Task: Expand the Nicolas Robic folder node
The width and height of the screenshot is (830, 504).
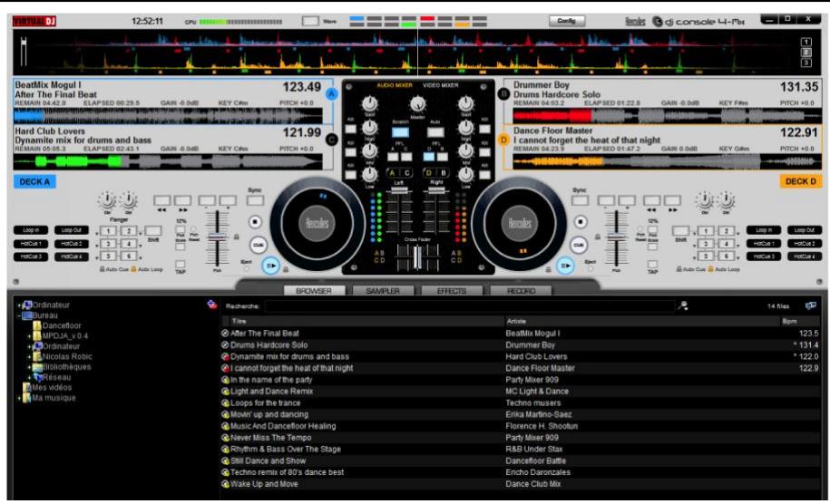Action: tap(29, 357)
